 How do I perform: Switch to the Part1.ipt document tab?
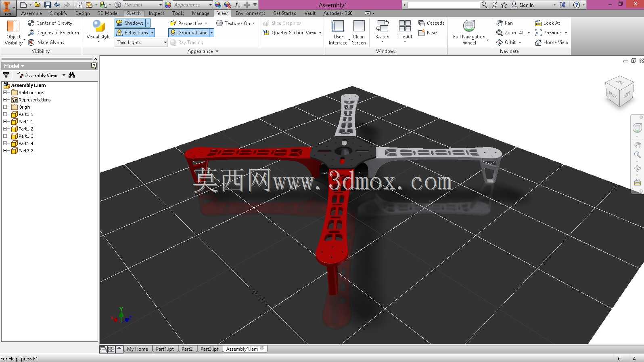tap(165, 349)
